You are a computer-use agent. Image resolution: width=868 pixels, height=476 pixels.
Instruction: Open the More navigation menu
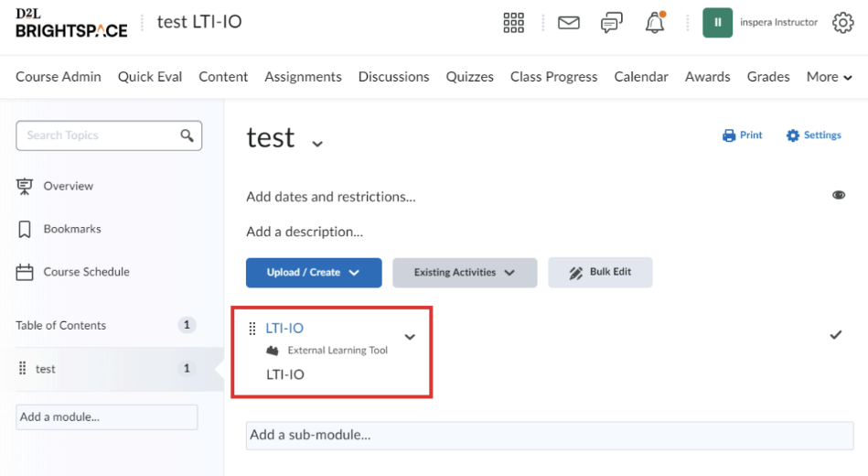(829, 77)
